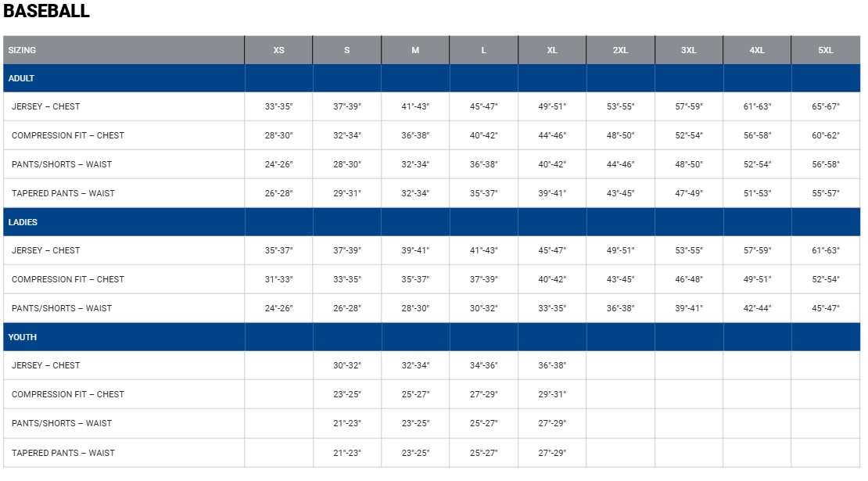868x481 pixels.
Task: Select Ladies Compression Fit – Chest row label
Action: [x=68, y=279]
